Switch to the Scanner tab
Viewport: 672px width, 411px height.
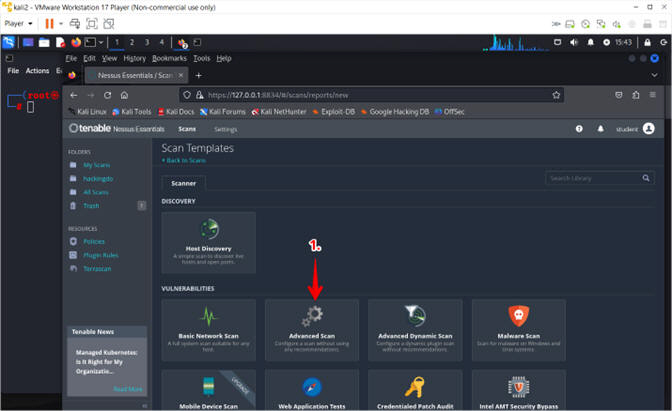point(183,183)
